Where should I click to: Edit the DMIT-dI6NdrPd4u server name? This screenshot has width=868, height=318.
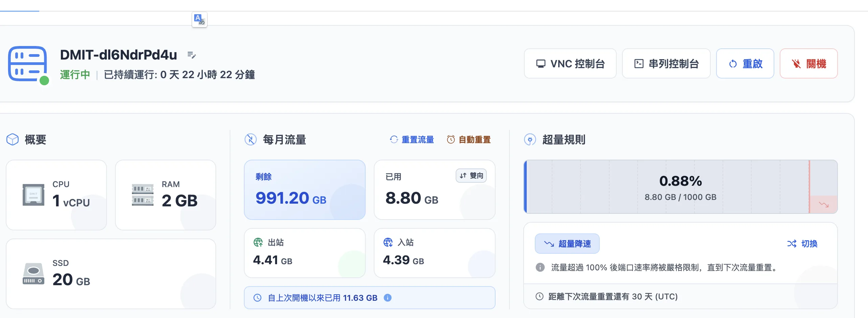[x=191, y=55]
